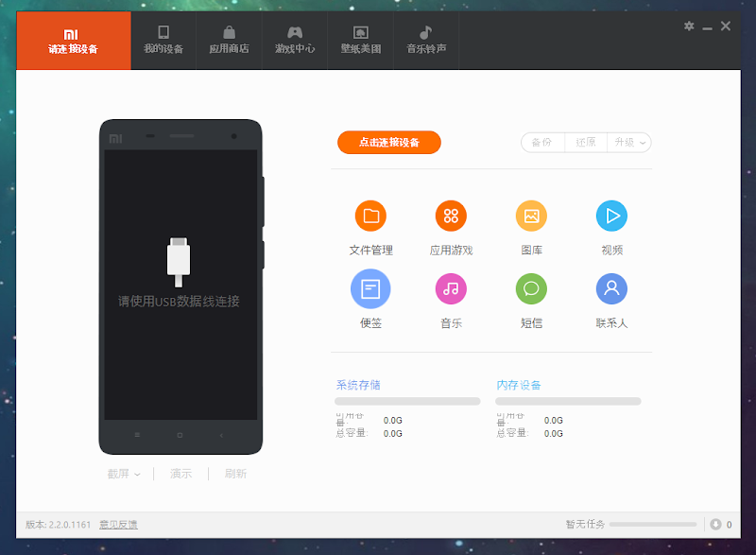Expand the 截屏 screenshot dropdown
The height and width of the screenshot is (555, 756).
coord(124,474)
